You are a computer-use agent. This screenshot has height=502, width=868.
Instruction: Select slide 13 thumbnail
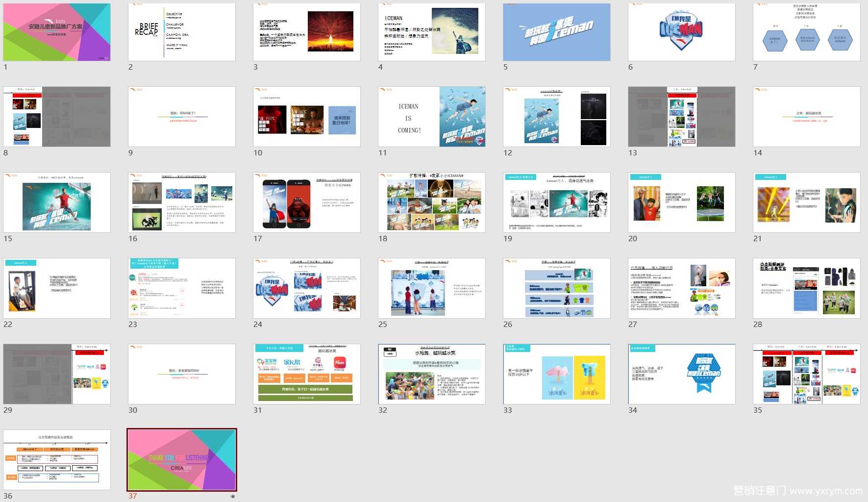pos(682,117)
